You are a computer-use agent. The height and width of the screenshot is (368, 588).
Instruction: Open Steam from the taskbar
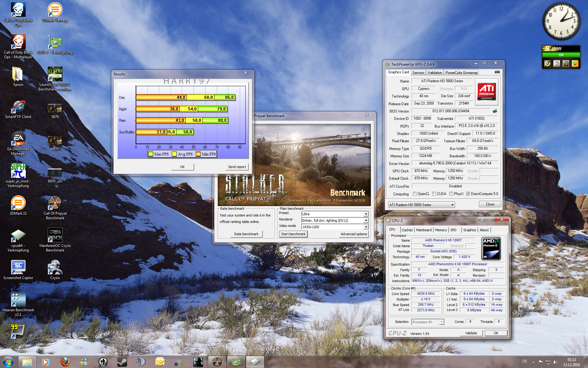click(122, 362)
